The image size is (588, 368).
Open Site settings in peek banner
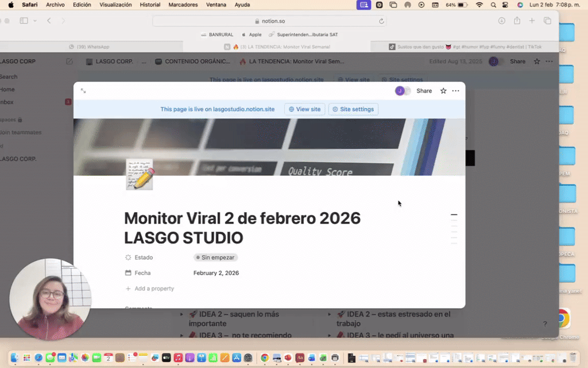tap(353, 109)
